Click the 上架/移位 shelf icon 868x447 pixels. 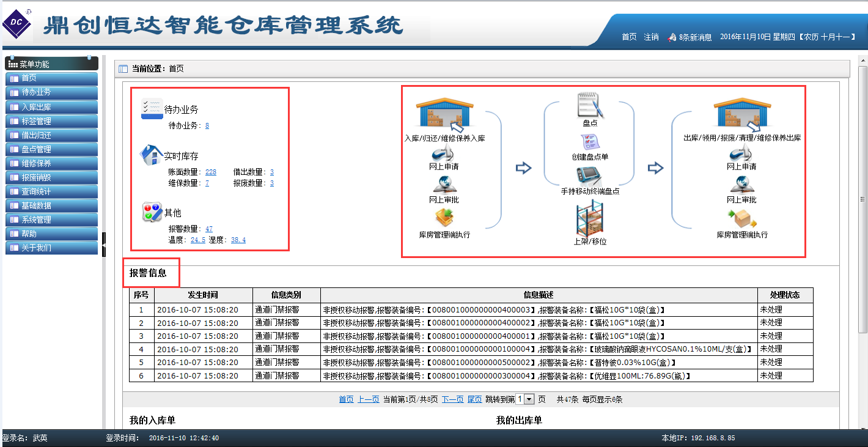(x=590, y=218)
